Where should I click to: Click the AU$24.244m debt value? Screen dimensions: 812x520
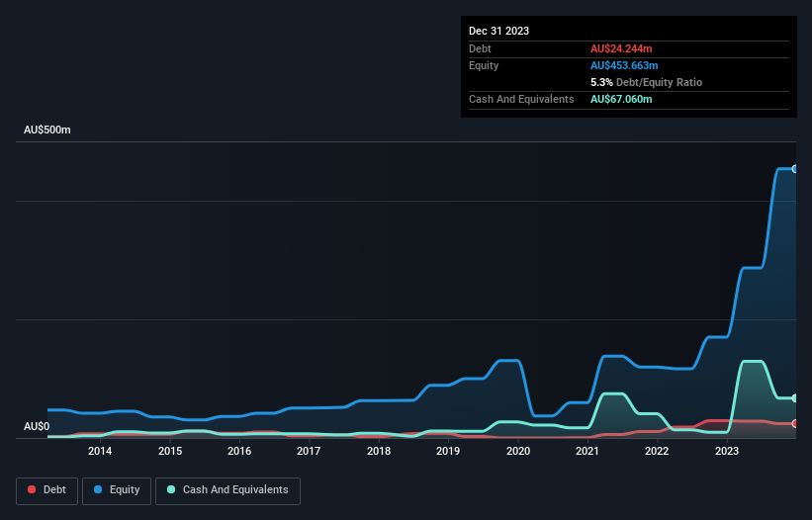tap(621, 48)
